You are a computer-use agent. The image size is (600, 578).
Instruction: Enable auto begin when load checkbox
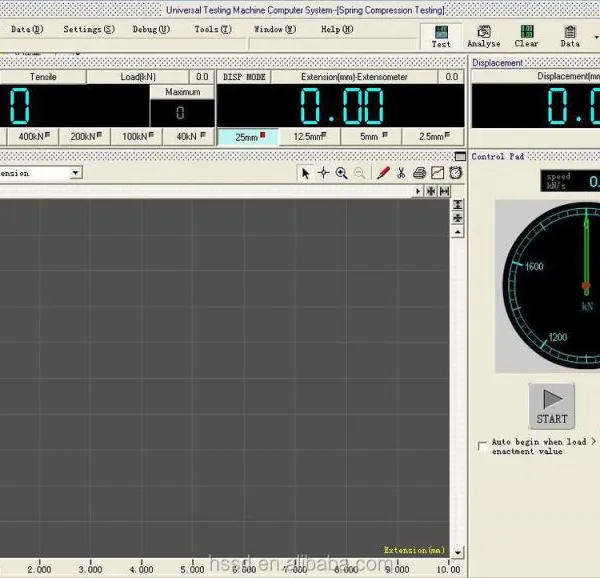tap(482, 446)
